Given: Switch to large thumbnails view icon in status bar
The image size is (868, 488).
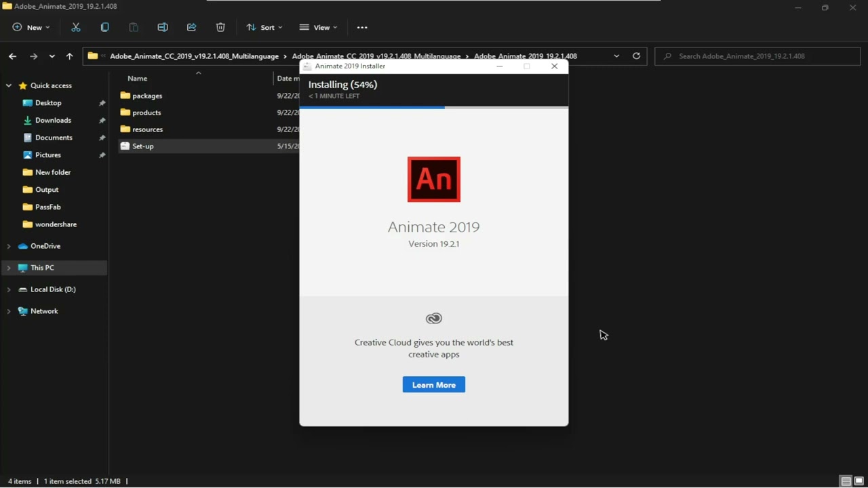Looking at the screenshot, I should point(859,481).
